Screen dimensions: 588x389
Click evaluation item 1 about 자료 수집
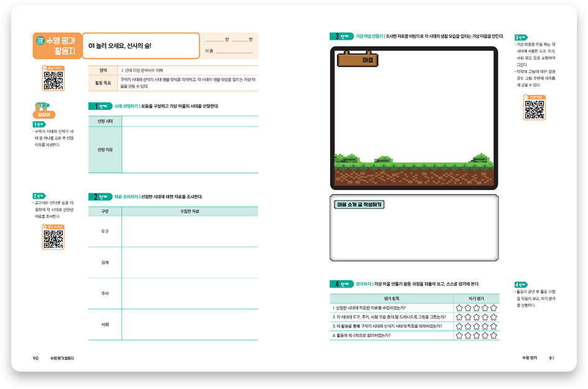(369, 308)
